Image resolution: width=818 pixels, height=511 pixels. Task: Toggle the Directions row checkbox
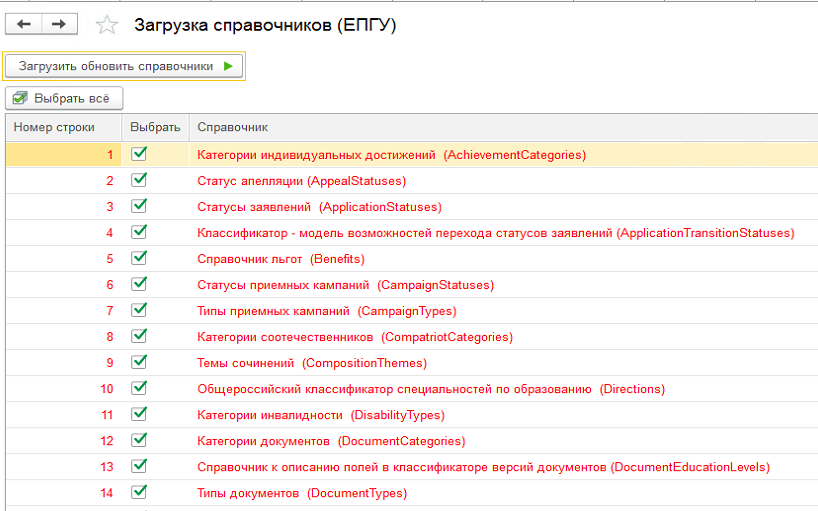coord(139,388)
